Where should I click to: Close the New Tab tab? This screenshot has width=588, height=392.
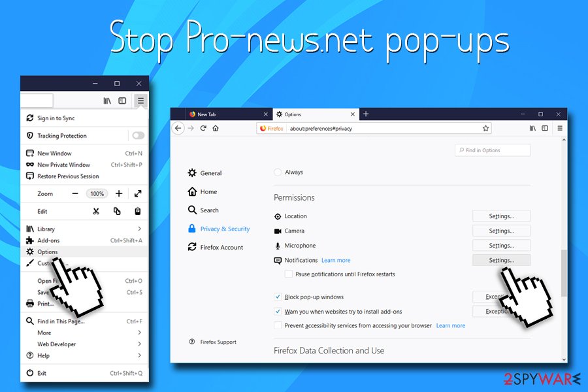(x=265, y=114)
